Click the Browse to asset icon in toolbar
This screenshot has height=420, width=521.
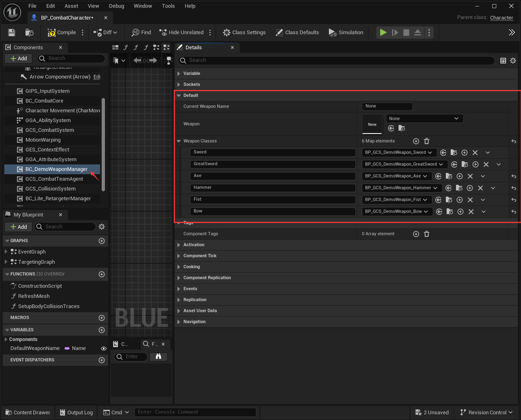point(30,32)
